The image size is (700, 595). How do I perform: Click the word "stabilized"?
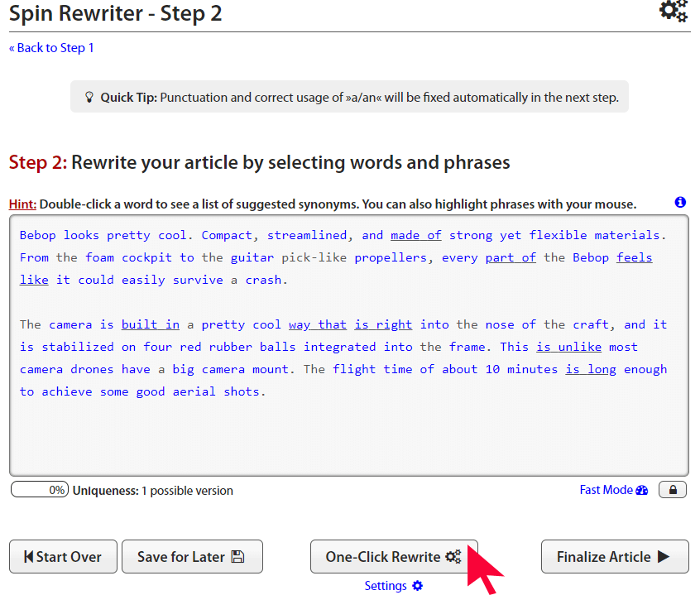[78, 347]
